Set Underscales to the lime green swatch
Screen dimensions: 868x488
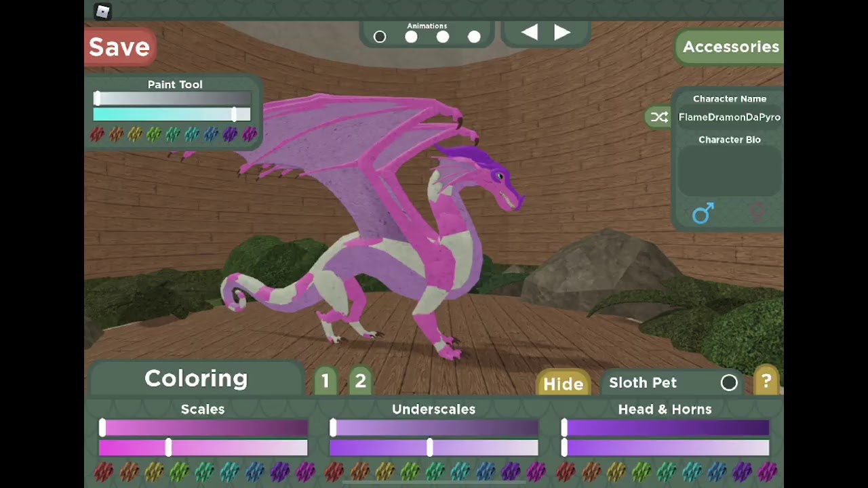tap(410, 471)
